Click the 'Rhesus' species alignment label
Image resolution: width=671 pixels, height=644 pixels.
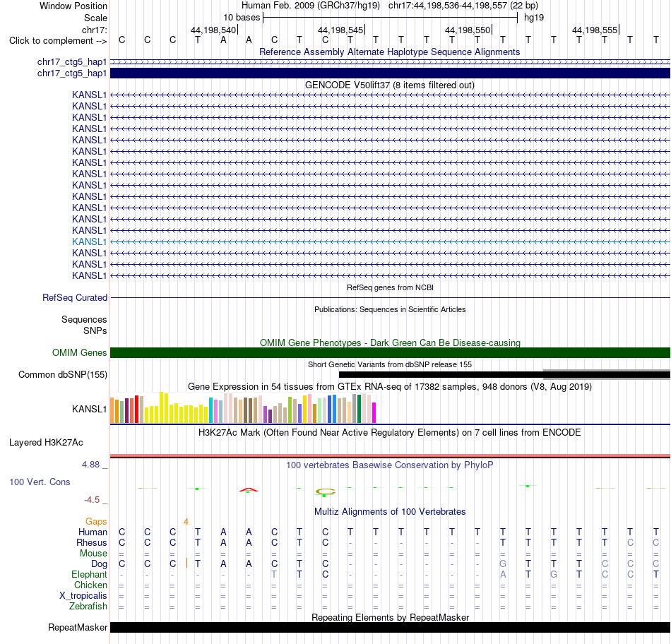click(92, 542)
